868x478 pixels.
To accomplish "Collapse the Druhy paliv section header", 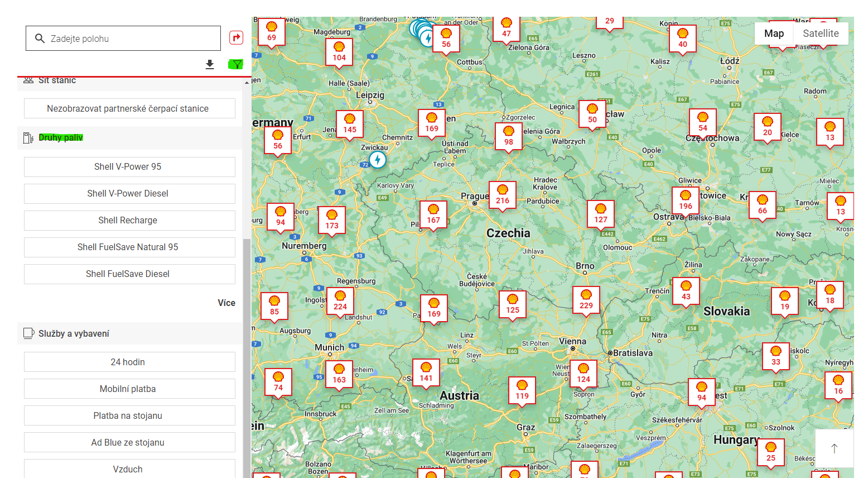I will 129,137.
